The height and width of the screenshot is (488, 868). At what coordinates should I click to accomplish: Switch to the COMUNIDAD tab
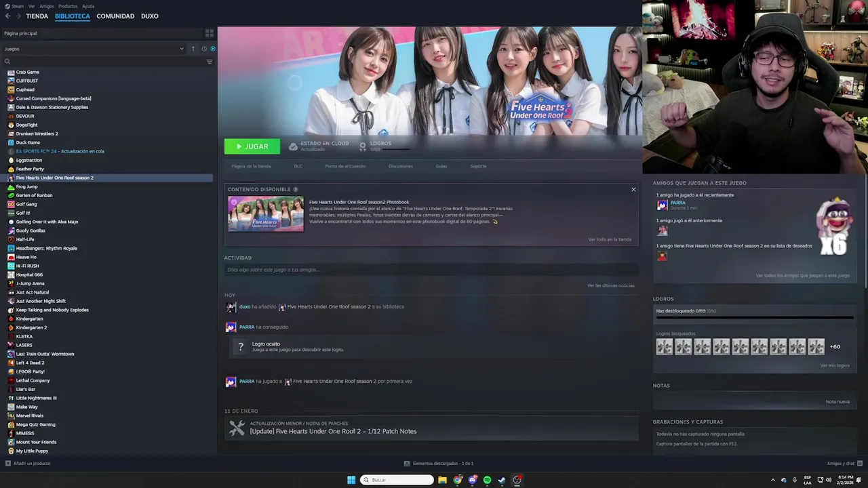pos(115,16)
